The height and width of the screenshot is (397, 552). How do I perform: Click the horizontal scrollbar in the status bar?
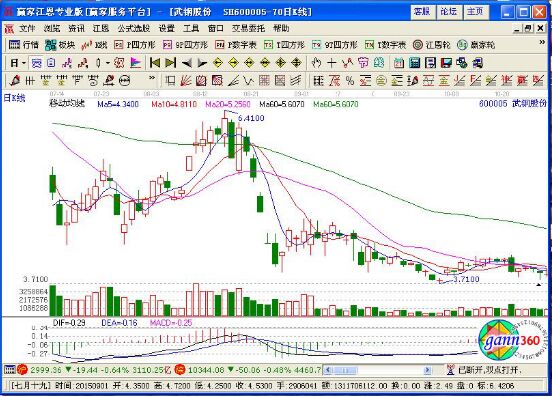[x=377, y=370]
